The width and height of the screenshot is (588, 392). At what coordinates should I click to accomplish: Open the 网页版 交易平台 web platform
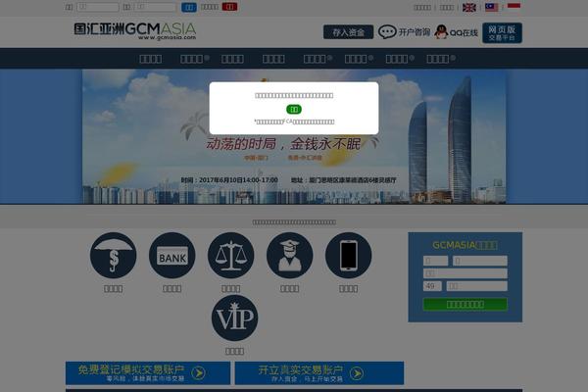(x=502, y=33)
